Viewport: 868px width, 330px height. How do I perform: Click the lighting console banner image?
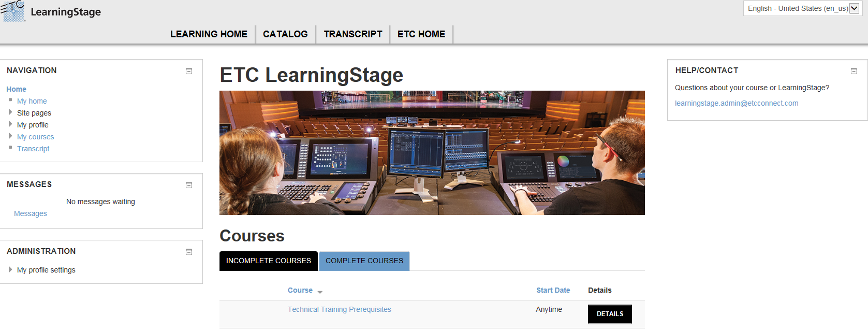[x=432, y=153]
